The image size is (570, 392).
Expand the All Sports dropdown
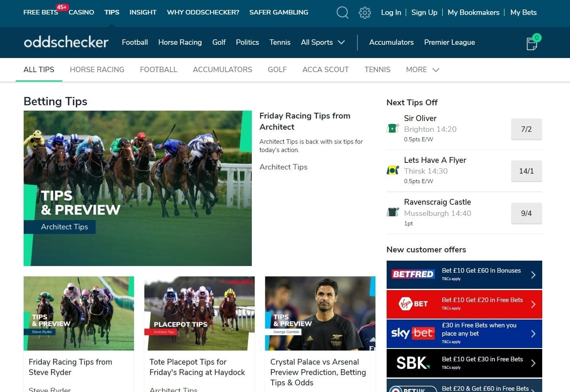(x=323, y=42)
